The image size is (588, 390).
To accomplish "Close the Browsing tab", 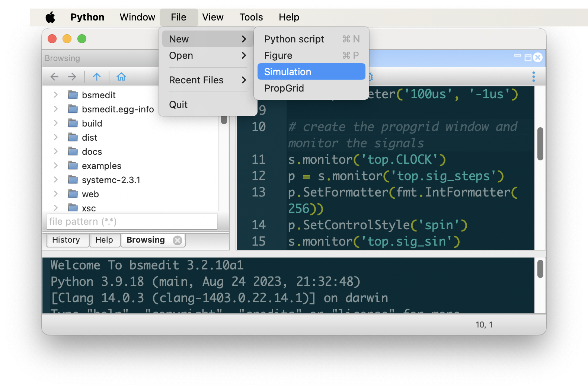I will tap(178, 240).
